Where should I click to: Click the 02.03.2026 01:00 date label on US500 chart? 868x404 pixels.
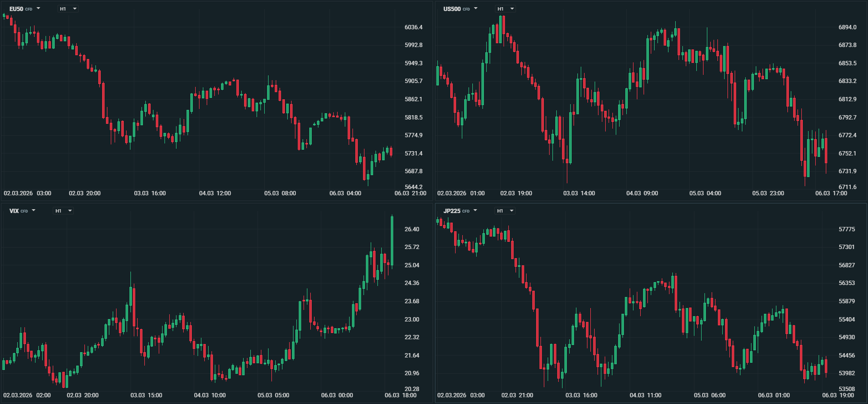pyautogui.click(x=461, y=193)
